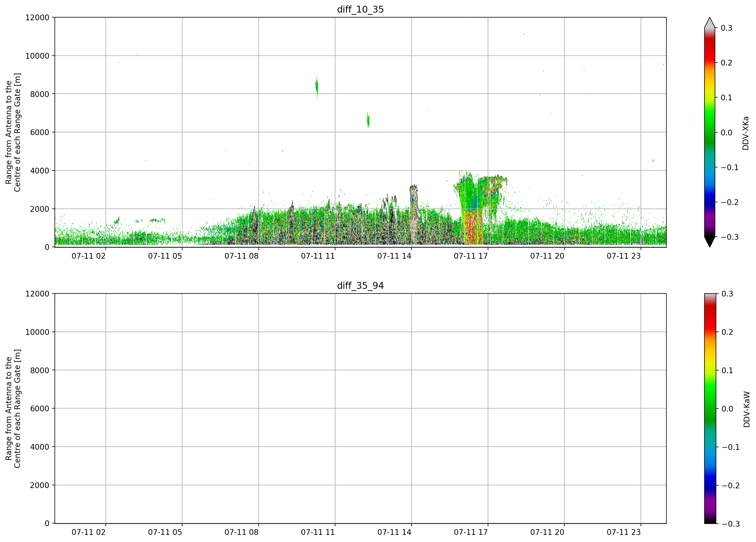Click the 10000 y-tick in diff_10_35 plot

click(x=37, y=56)
